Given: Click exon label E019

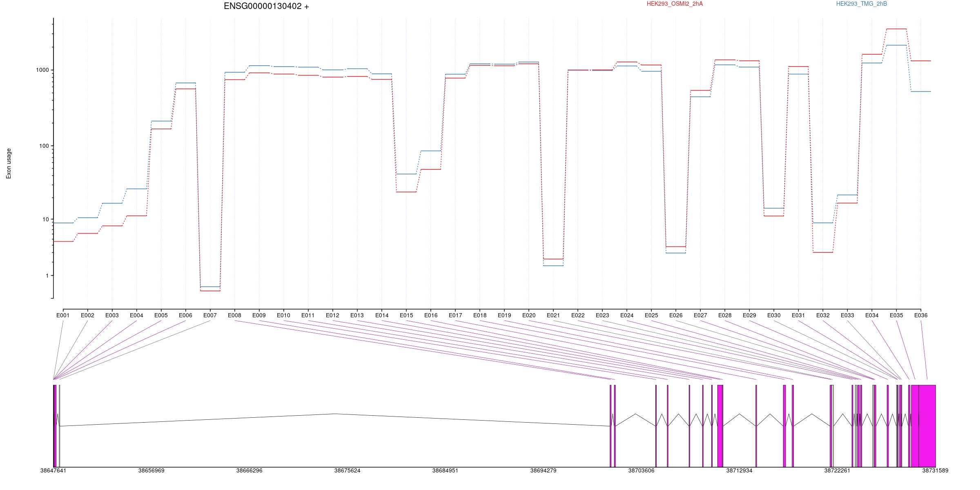Looking at the screenshot, I should pos(504,315).
